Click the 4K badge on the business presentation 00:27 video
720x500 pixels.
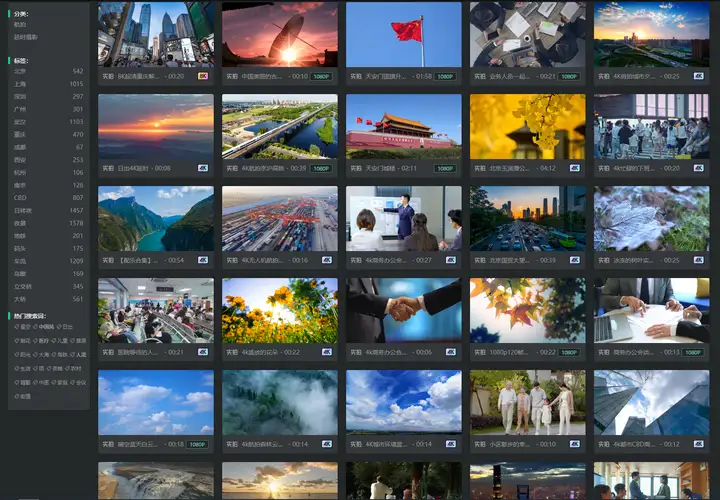450,260
